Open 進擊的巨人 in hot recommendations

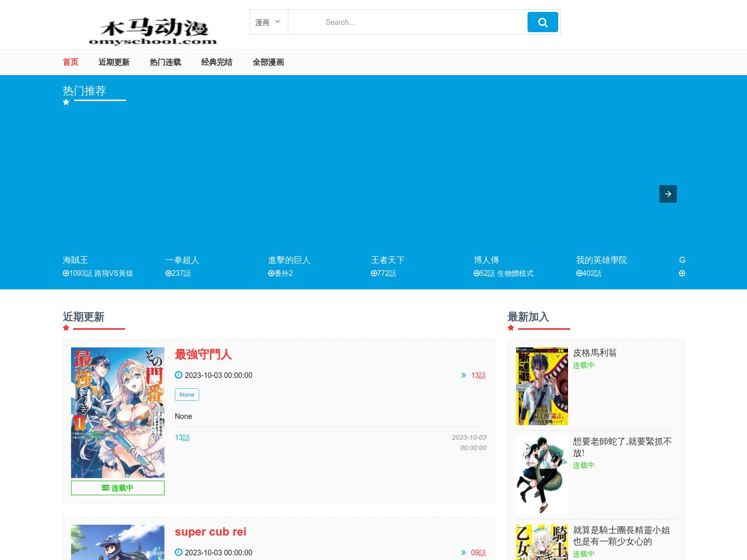[x=289, y=260]
